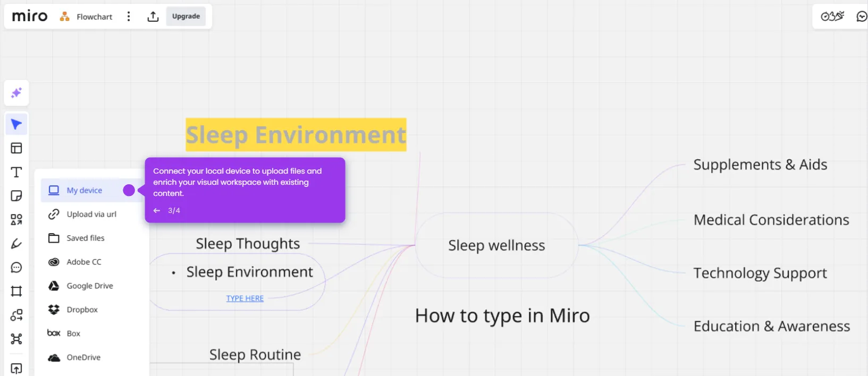This screenshot has height=376, width=868.
Task: Click the orange board type icon
Action: 64,16
